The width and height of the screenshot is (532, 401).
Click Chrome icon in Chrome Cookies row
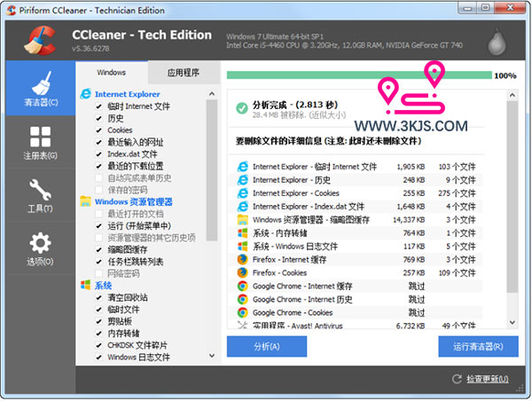(243, 312)
